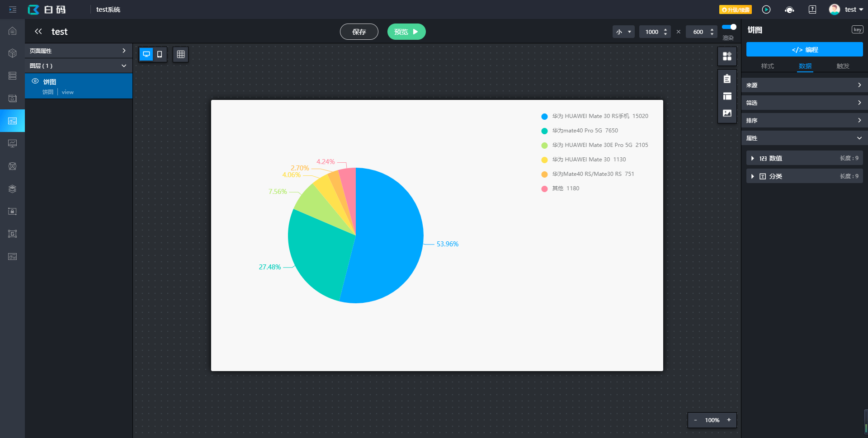Viewport: 868px width, 438px height.
Task: Click the components grid icon near canvas
Action: point(727,56)
